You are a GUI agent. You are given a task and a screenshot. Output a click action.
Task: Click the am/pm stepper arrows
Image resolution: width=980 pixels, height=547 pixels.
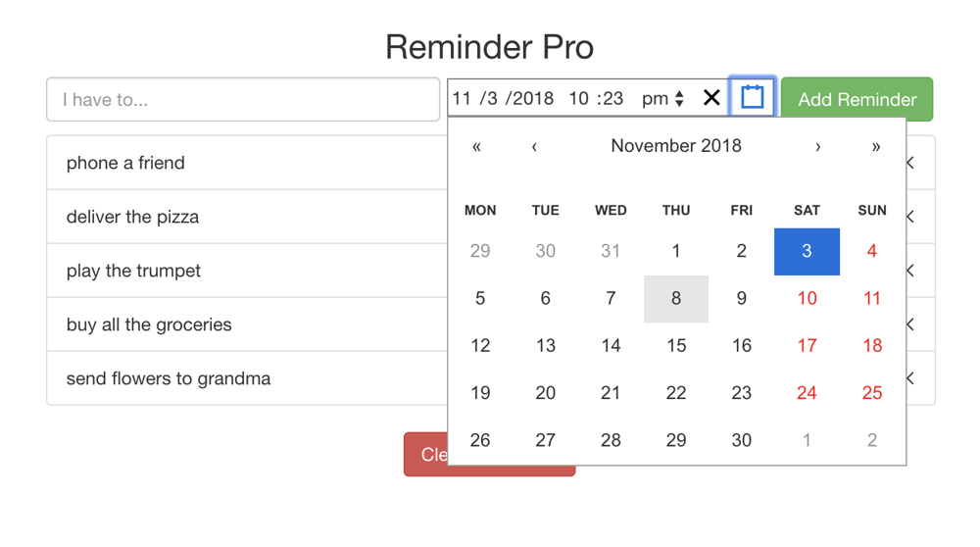679,98
